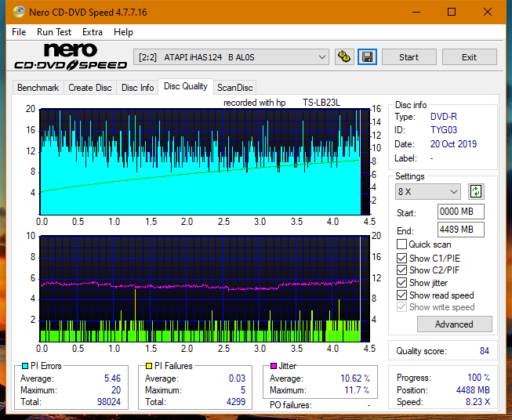Click the drive options tools icon

click(344, 57)
